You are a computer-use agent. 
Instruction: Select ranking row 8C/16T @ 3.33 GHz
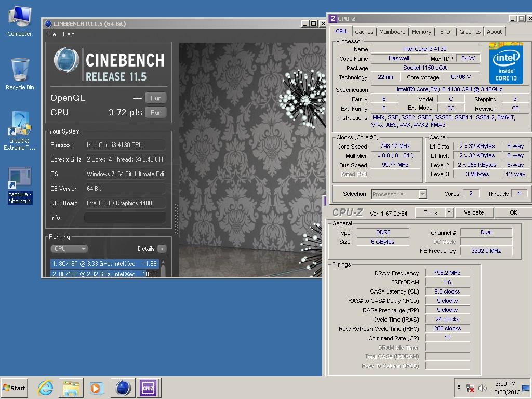104,263
